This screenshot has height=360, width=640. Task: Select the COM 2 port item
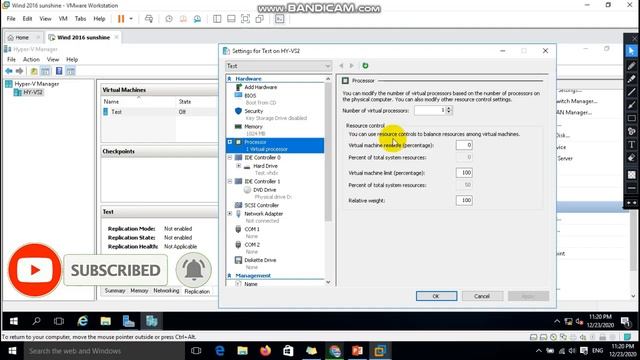click(x=252, y=245)
